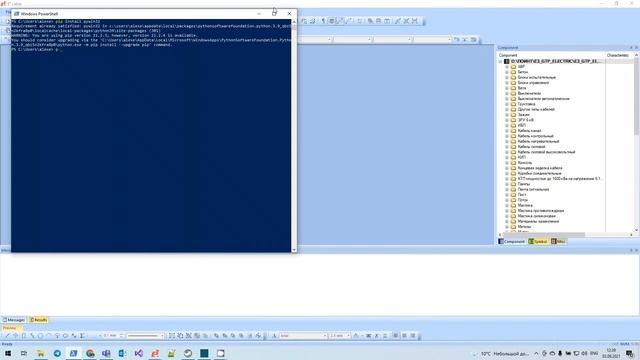
Task: Open Outlook from taskbar
Action: click(x=122, y=353)
